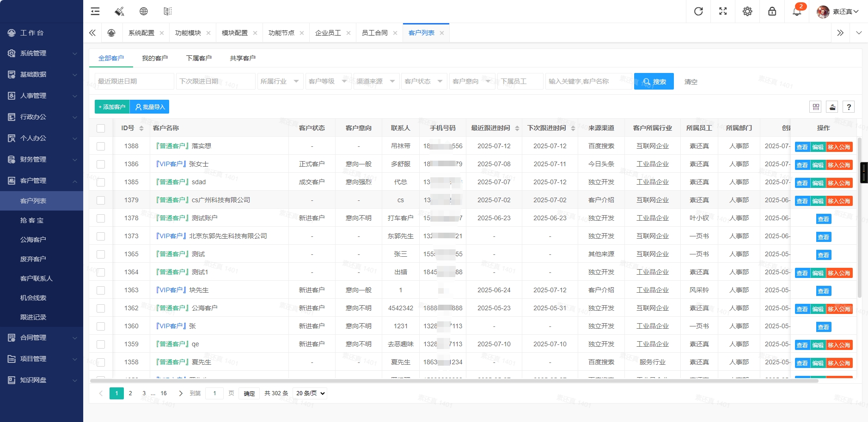The width and height of the screenshot is (868, 422).
Task: Open the 客户等级 dropdown
Action: coord(328,81)
